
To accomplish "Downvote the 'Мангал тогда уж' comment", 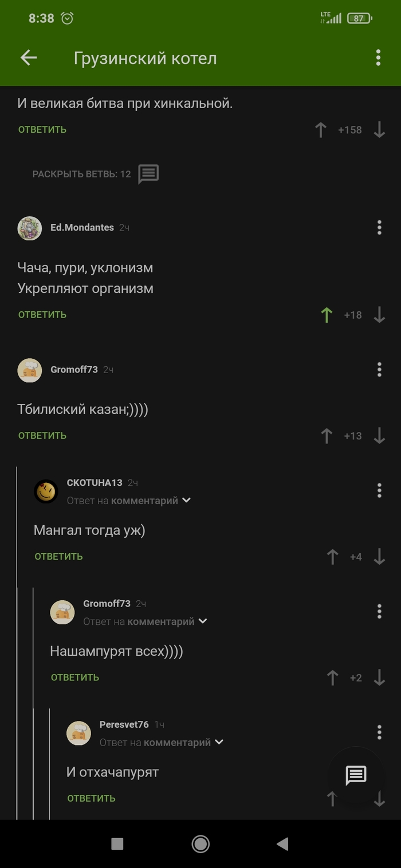I will [379, 557].
